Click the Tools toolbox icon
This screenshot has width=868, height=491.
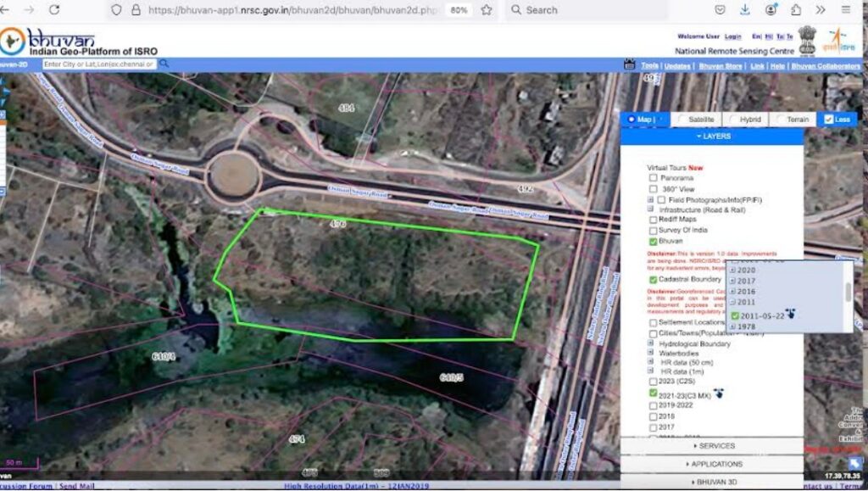[x=629, y=65]
